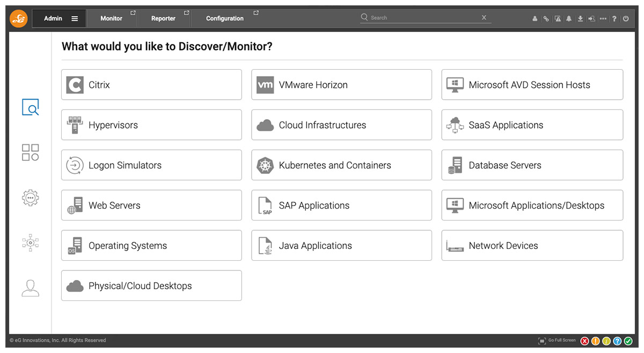Click the download icon in top toolbar
The image size is (644, 353).
(580, 19)
